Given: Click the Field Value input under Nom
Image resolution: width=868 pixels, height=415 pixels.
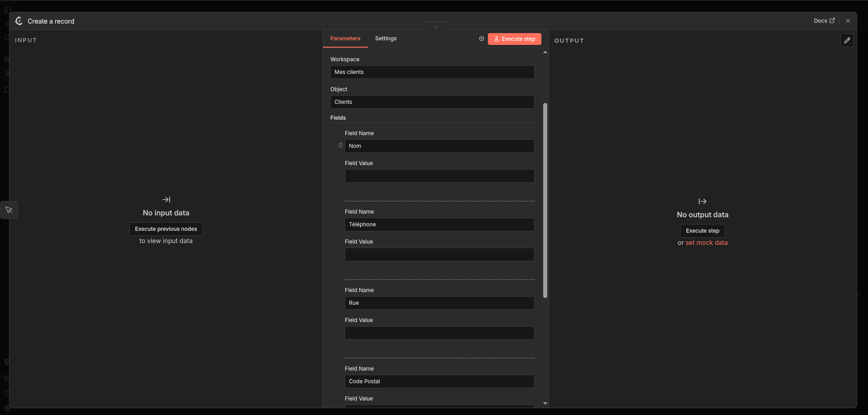Looking at the screenshot, I should click(439, 176).
